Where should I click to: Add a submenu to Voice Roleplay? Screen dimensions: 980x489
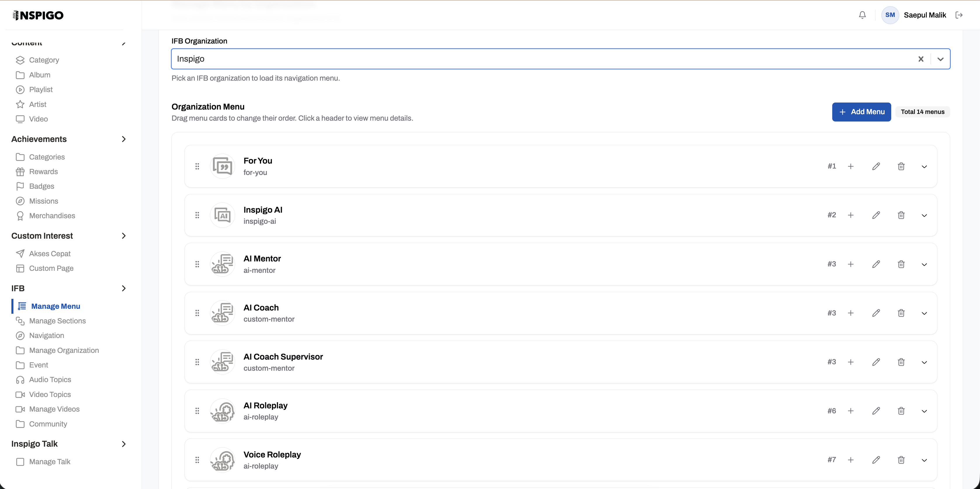click(x=851, y=460)
